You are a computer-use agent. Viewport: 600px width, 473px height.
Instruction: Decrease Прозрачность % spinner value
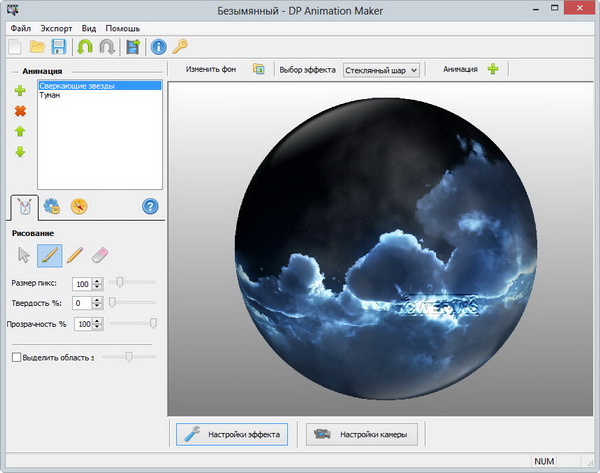tap(97, 327)
